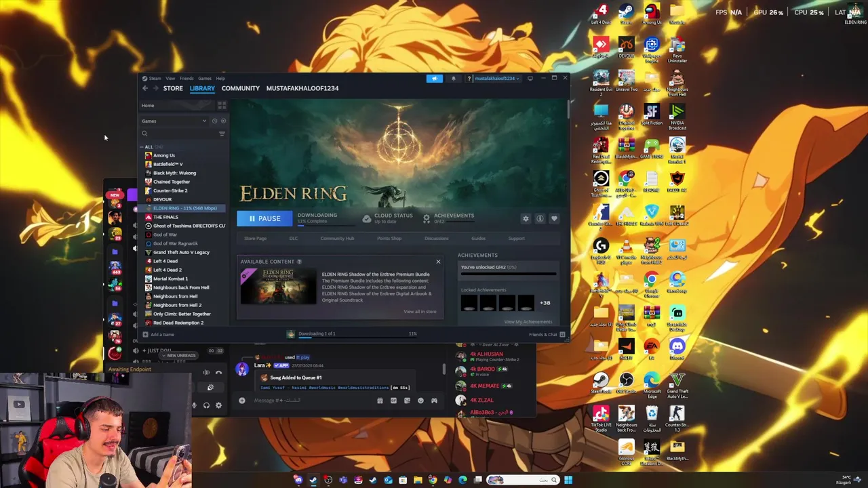868x488 pixels.
Task: Open the Games menu in Steam
Action: [204, 79]
